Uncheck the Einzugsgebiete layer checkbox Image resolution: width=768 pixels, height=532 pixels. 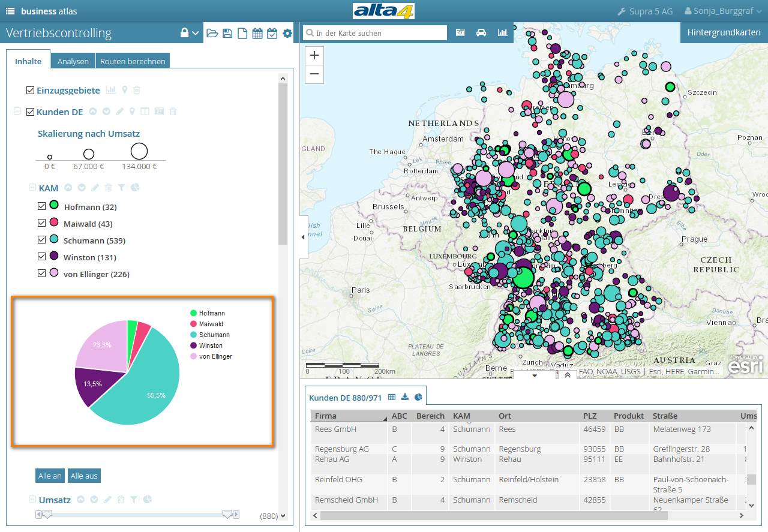click(31, 90)
